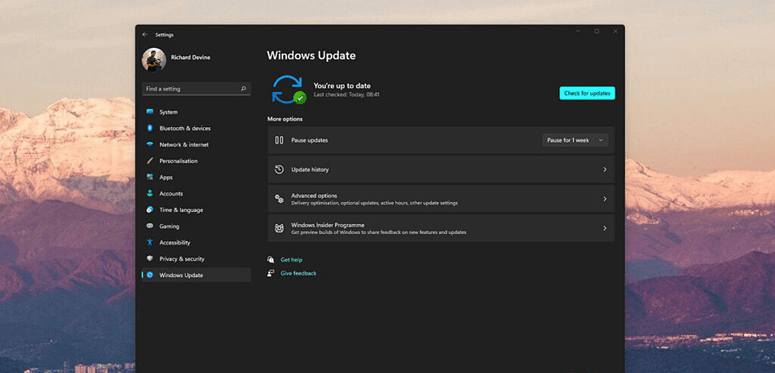775x373 pixels.
Task: Click the Apps grid icon
Action: tap(150, 177)
